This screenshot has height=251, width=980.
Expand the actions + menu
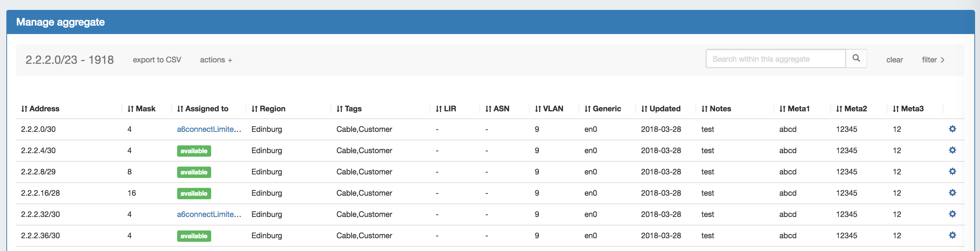(216, 60)
